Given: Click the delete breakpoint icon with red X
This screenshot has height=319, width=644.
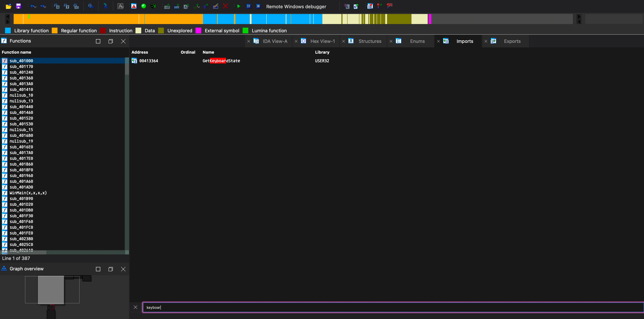Looking at the screenshot, I should 390,6.
